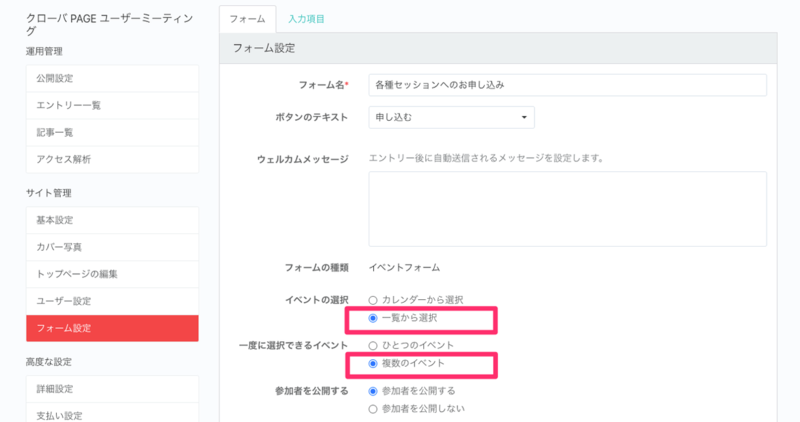The width and height of the screenshot is (800, 422).
Task: Enable 参加者を公開する option
Action: 373,391
